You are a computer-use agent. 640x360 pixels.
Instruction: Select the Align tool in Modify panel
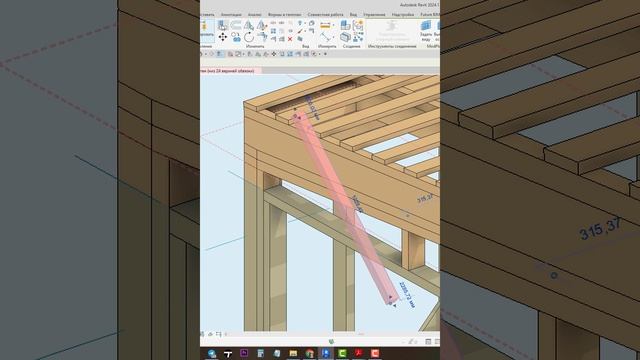coord(222,25)
